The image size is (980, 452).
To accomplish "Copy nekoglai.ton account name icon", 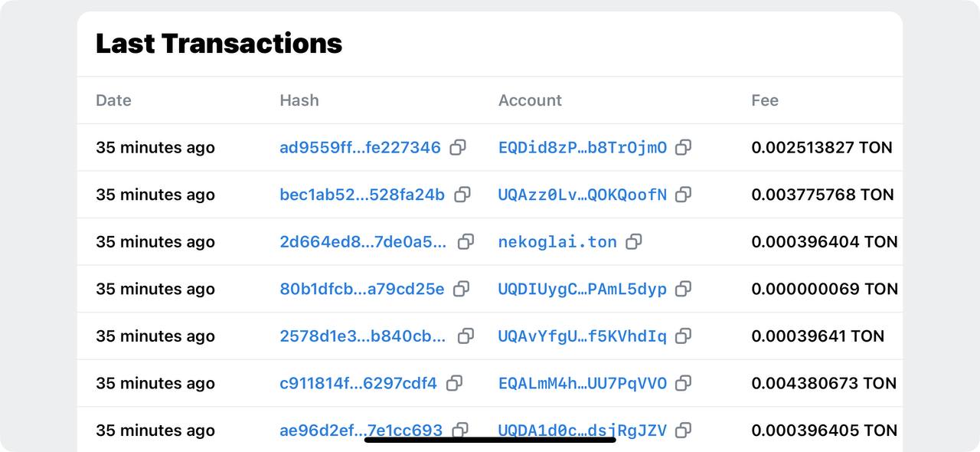I will pos(634,242).
